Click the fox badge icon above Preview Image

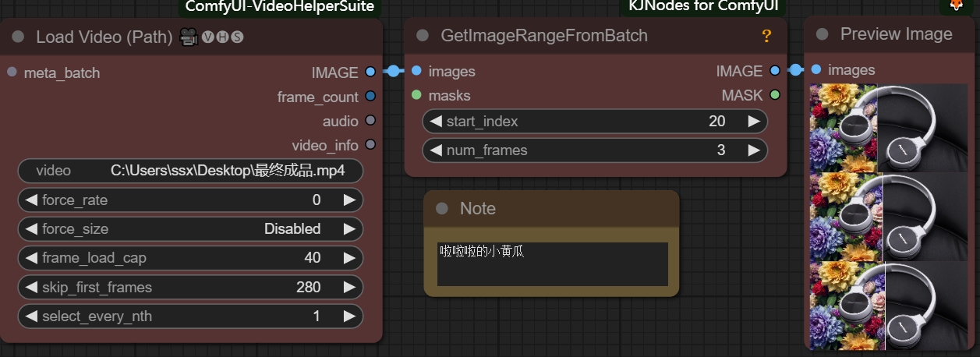coord(955,6)
